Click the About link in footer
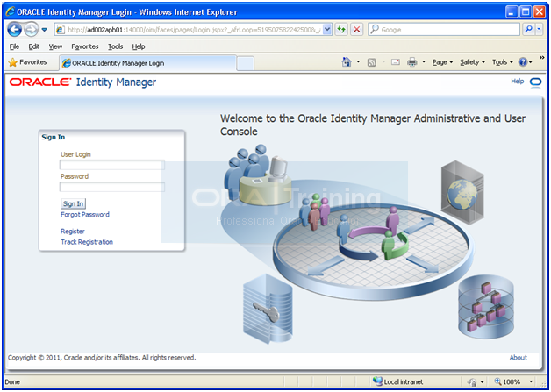This screenshot has width=551, height=392. point(519,358)
